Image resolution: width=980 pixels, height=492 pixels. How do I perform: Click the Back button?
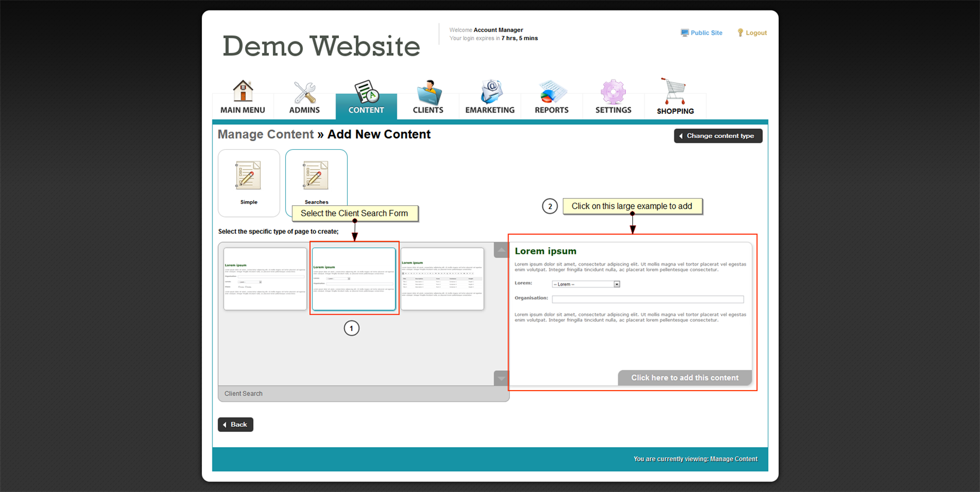coord(236,424)
